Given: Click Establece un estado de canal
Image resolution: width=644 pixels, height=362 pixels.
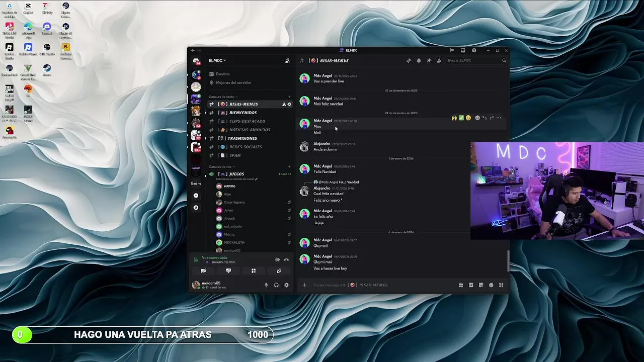Looking at the screenshot, I should 236,179.
